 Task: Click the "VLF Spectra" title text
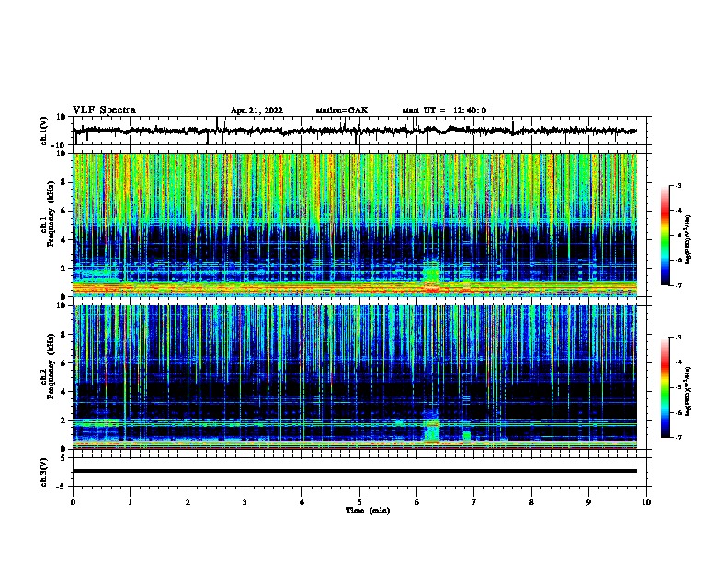click(x=105, y=110)
